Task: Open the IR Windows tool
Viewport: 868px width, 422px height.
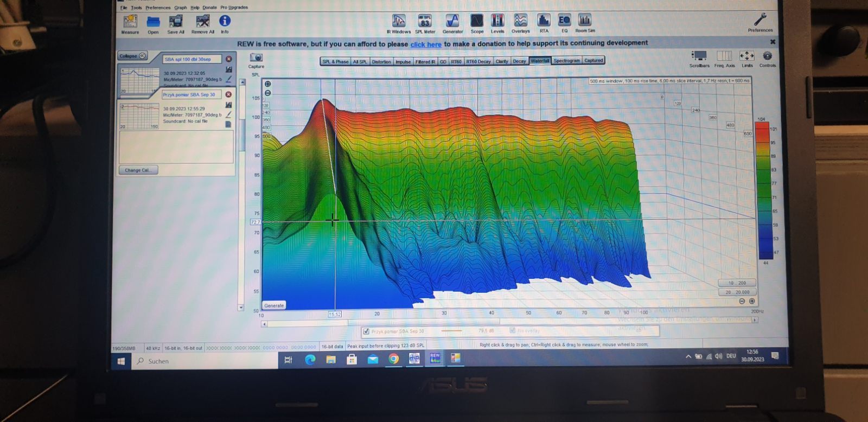Action: 399,21
